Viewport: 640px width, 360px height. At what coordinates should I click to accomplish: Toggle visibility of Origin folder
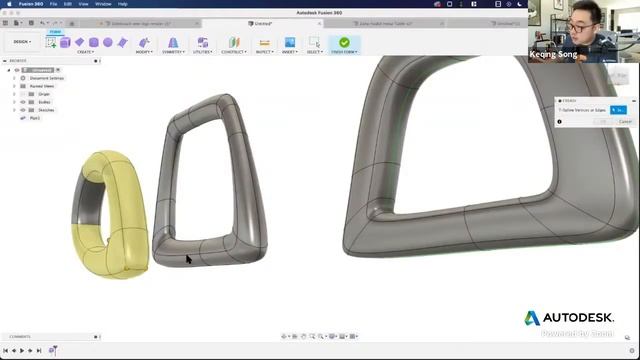tap(23, 94)
